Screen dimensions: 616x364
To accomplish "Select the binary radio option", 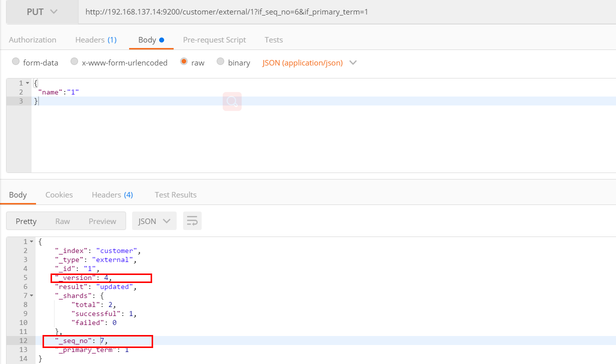I will (221, 62).
